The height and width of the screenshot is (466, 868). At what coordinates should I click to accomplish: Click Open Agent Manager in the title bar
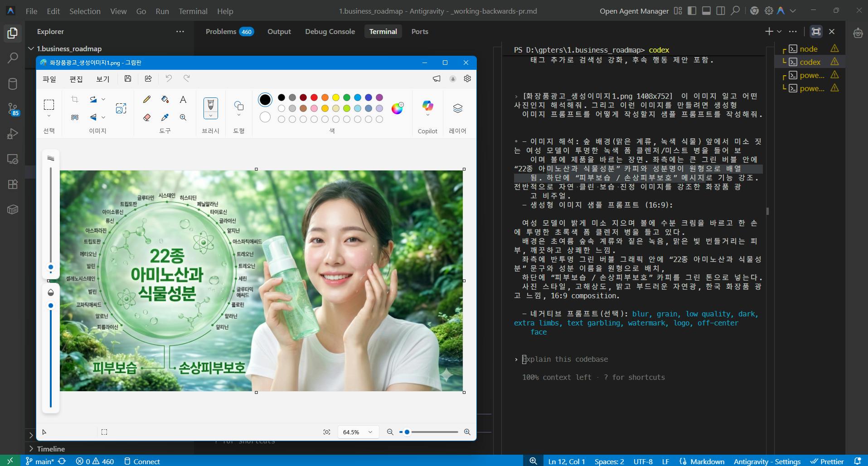[634, 10]
